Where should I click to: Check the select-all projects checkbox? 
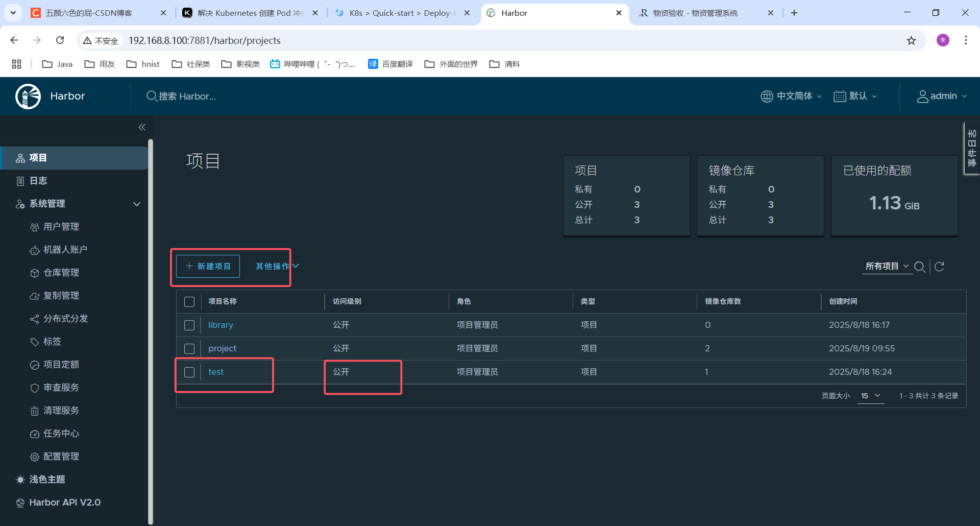pyautogui.click(x=189, y=301)
